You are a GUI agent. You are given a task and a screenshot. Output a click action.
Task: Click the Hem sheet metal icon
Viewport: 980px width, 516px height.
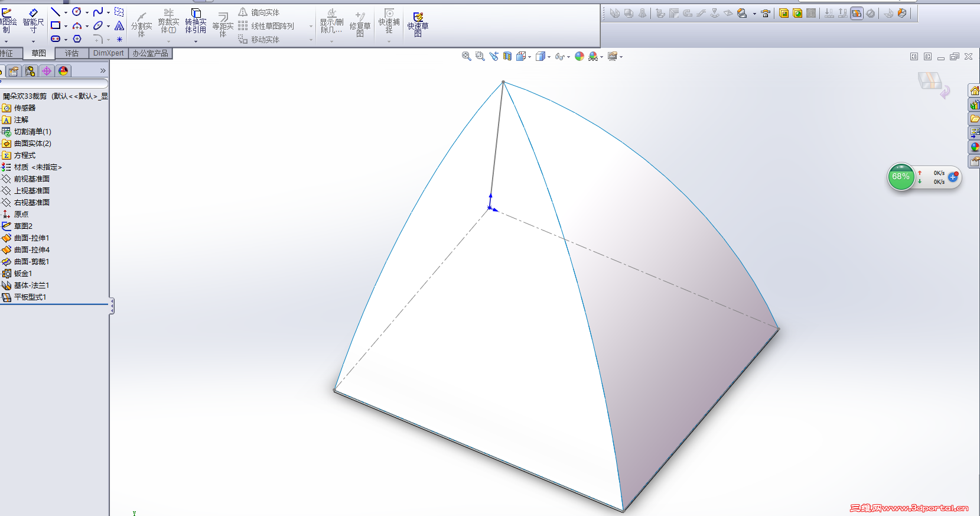tap(688, 13)
